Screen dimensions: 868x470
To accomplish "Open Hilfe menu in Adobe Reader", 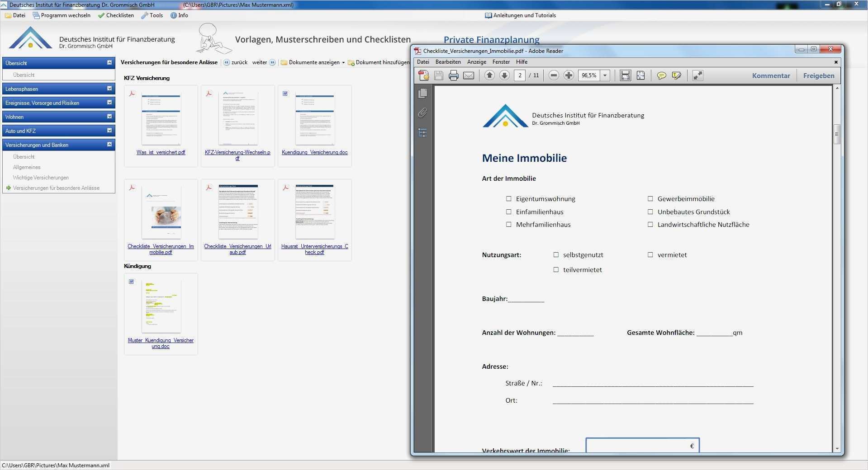I will click(x=522, y=62).
